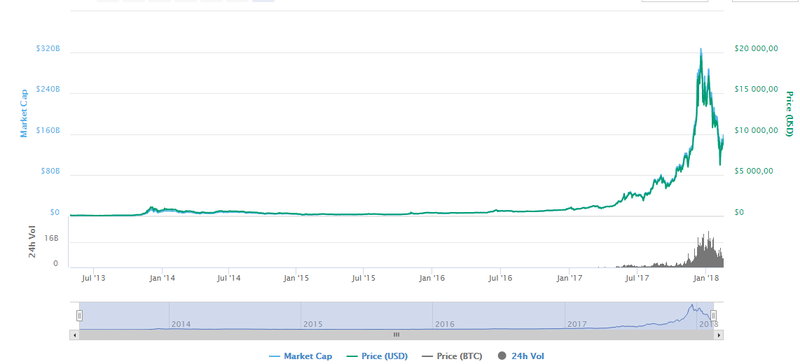Click the scrollbar grip in the navigator

click(x=396, y=335)
